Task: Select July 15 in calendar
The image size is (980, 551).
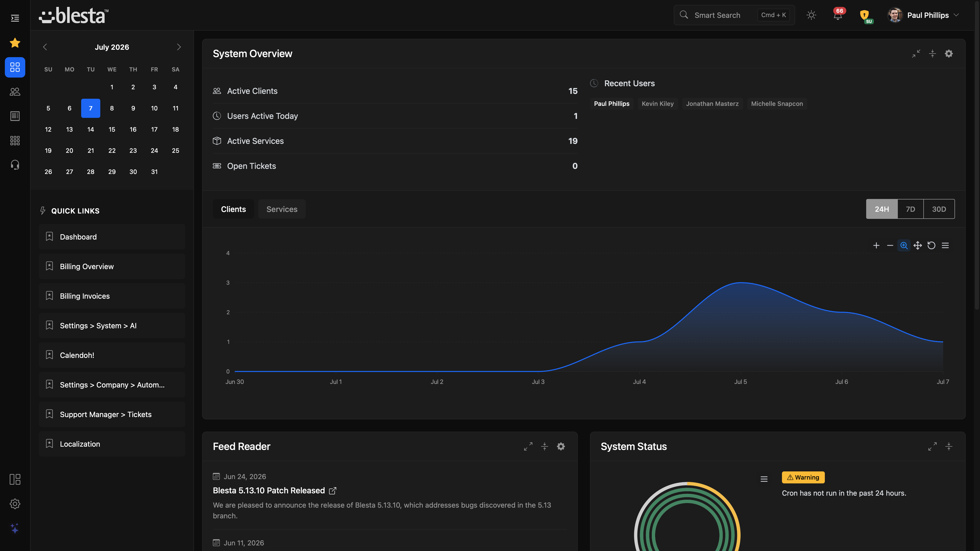Action: [x=112, y=129]
